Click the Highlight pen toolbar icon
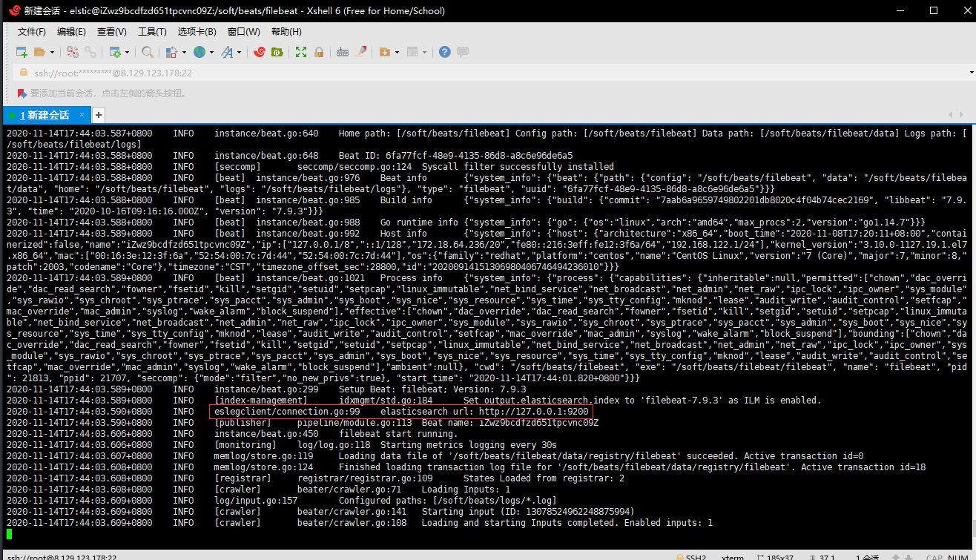Screen dimensions: 976x560 pos(361,52)
